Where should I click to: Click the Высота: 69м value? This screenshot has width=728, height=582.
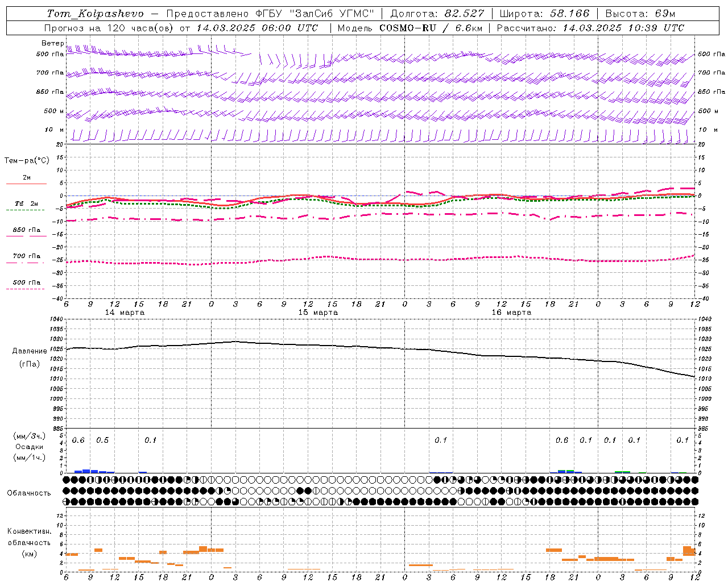click(640, 14)
